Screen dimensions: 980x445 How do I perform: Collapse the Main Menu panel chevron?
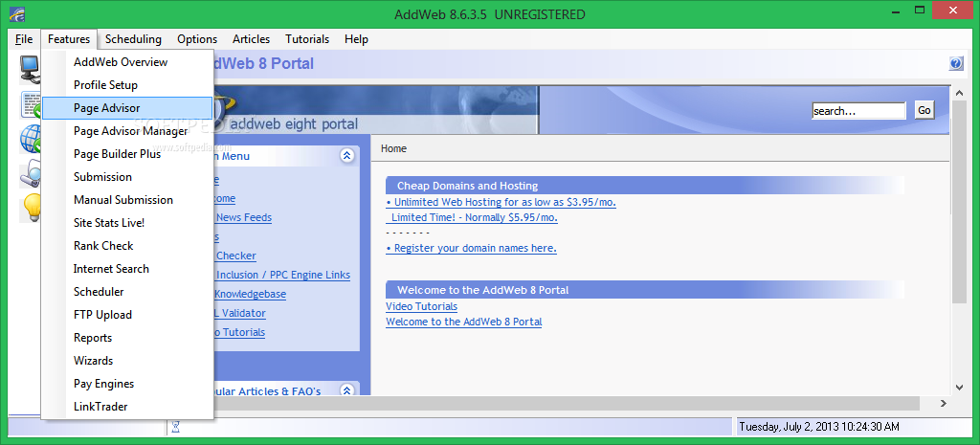click(346, 156)
